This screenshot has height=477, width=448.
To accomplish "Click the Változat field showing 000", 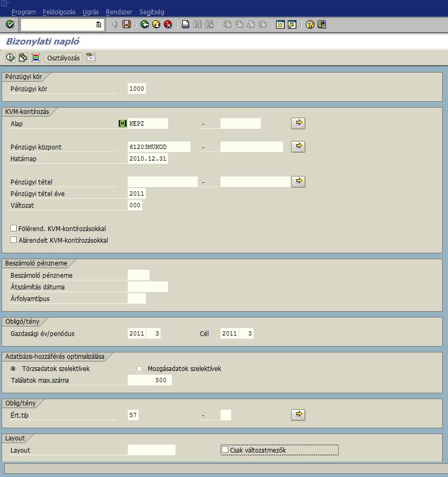I will 135,205.
